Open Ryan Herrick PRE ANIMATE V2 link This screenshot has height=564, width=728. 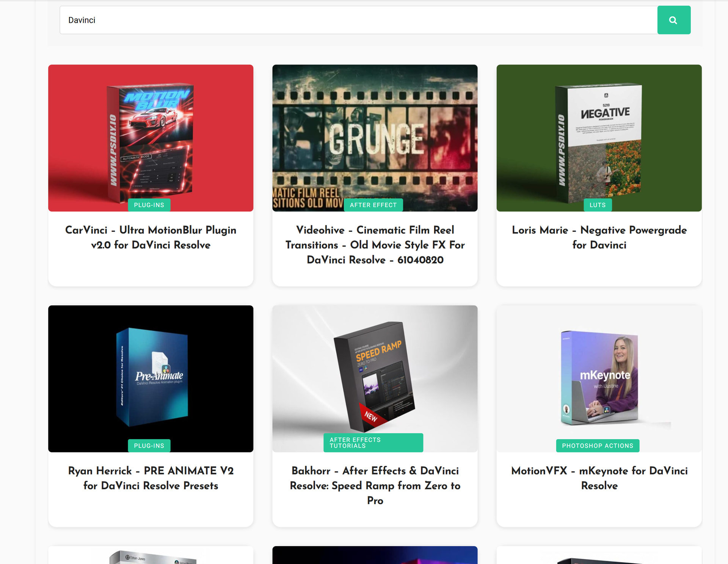[151, 478]
